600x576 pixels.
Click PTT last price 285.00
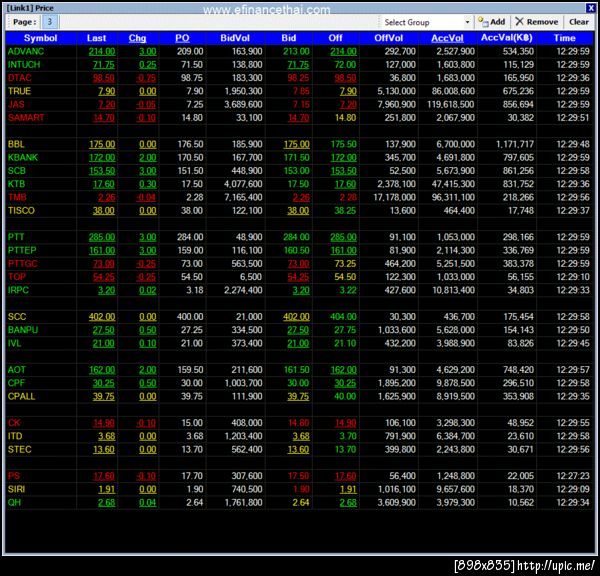coord(102,237)
